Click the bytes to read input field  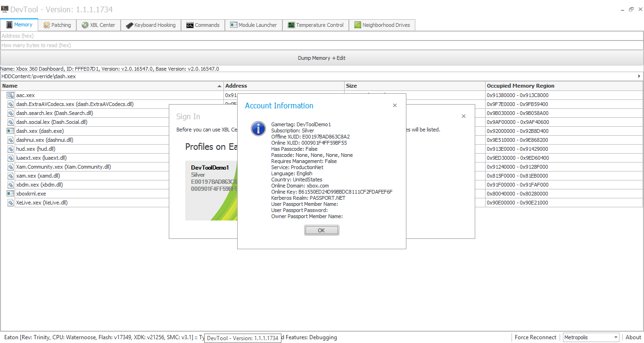(322, 45)
